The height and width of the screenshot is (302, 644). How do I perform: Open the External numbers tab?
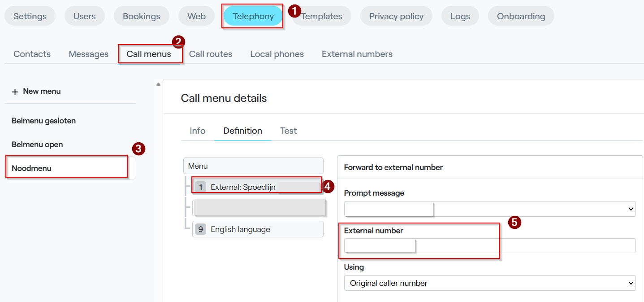click(x=357, y=54)
